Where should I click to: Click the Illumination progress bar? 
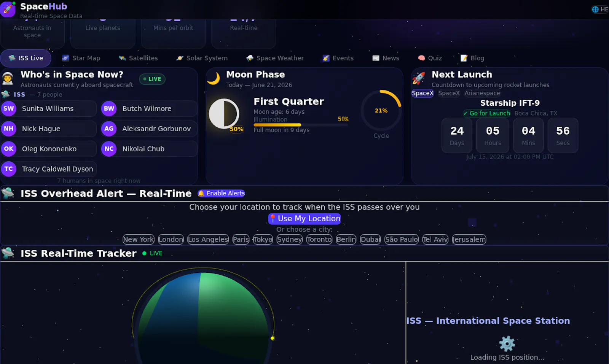pos(300,125)
